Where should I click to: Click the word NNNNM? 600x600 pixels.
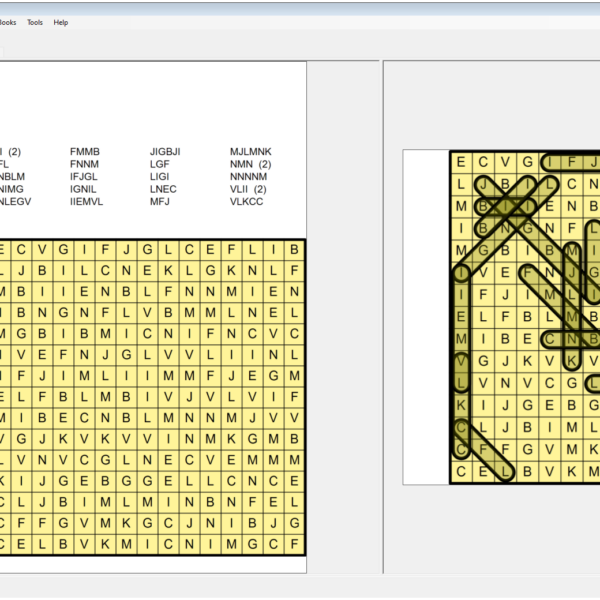249,177
